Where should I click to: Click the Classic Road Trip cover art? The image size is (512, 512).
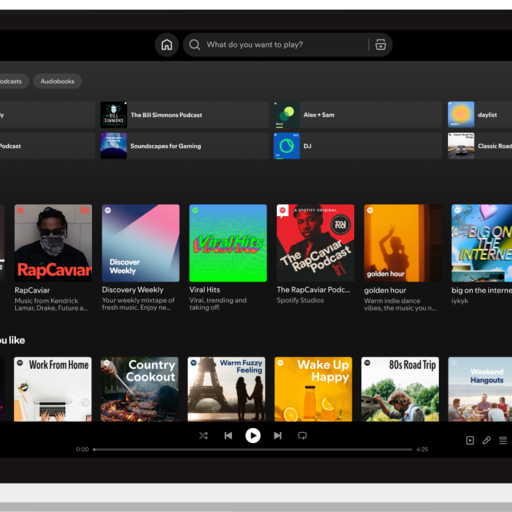(x=461, y=146)
